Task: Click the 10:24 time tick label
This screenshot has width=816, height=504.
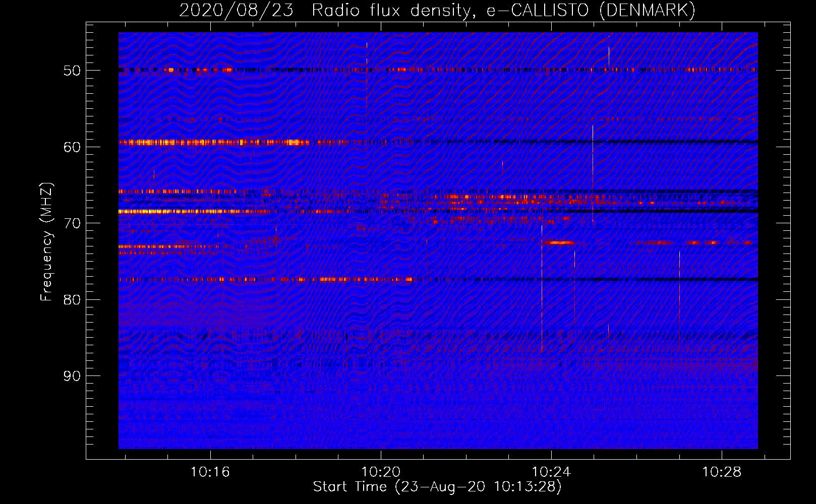Action: pos(551,472)
